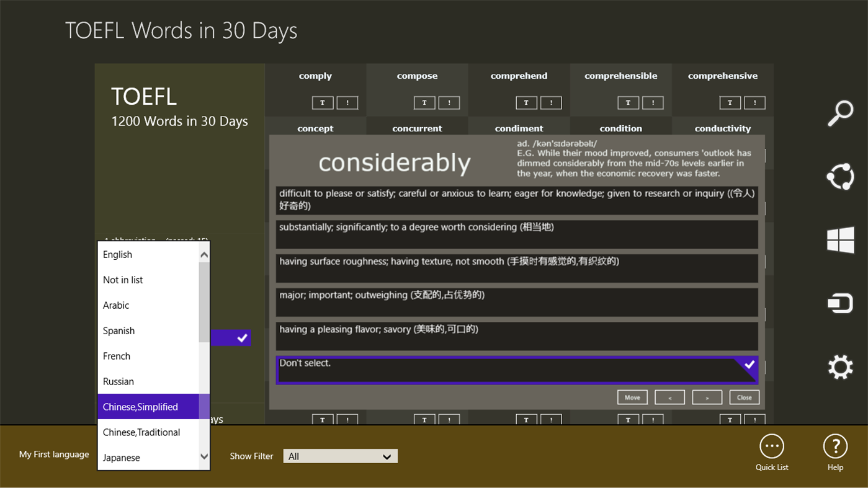Click the Move button

[x=632, y=397]
